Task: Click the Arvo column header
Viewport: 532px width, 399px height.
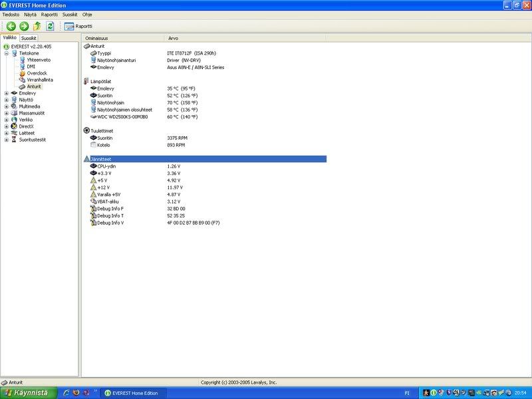Action: click(x=173, y=39)
